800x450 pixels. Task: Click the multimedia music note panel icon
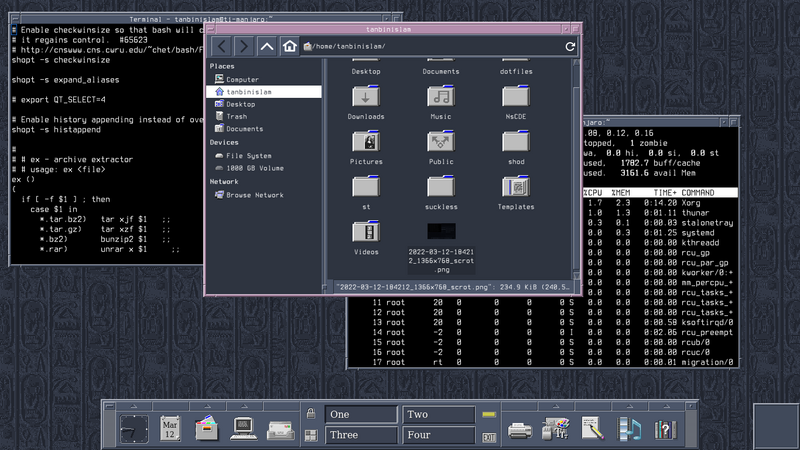628,430
